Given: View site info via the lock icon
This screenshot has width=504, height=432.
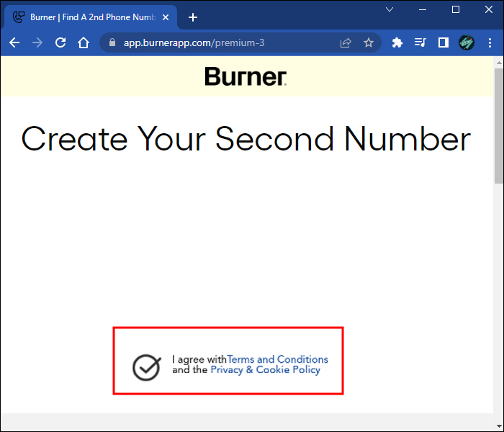Looking at the screenshot, I should [112, 42].
